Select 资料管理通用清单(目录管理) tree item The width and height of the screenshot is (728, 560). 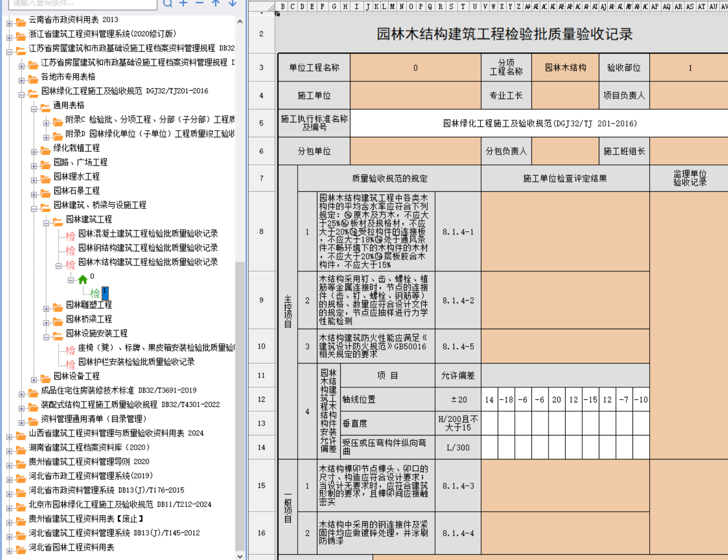pyautogui.click(x=94, y=419)
